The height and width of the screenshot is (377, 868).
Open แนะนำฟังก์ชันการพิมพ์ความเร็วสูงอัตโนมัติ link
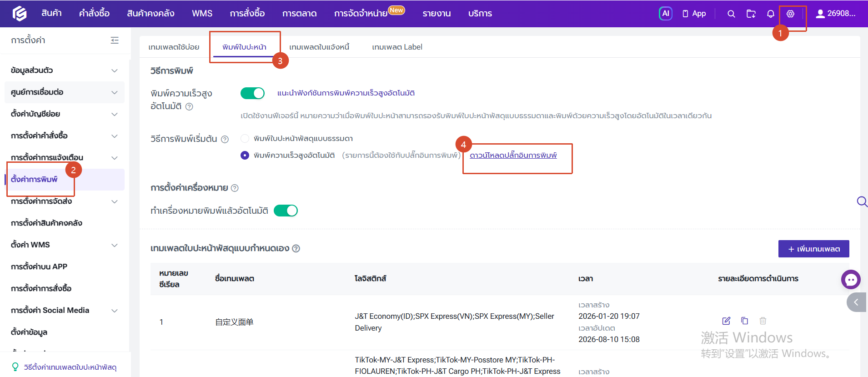pos(346,93)
